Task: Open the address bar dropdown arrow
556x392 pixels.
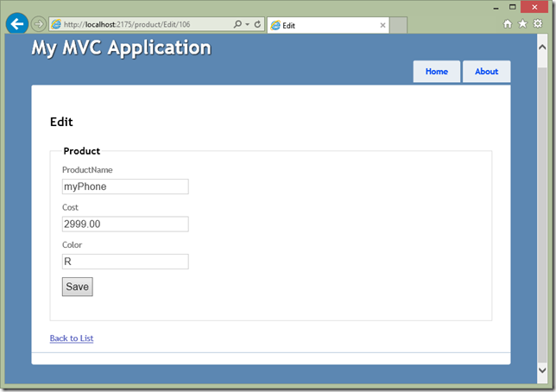Action: point(248,24)
